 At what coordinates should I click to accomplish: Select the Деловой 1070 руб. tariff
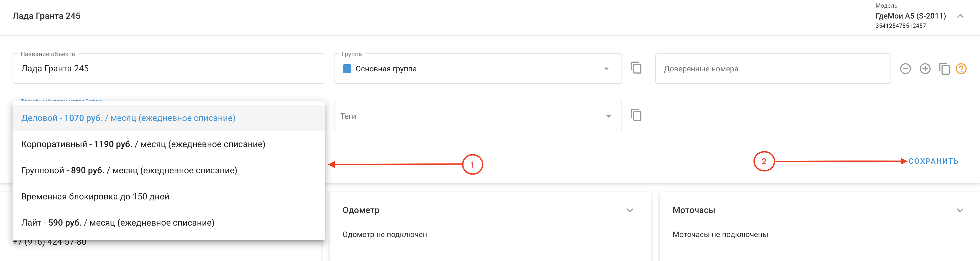128,118
